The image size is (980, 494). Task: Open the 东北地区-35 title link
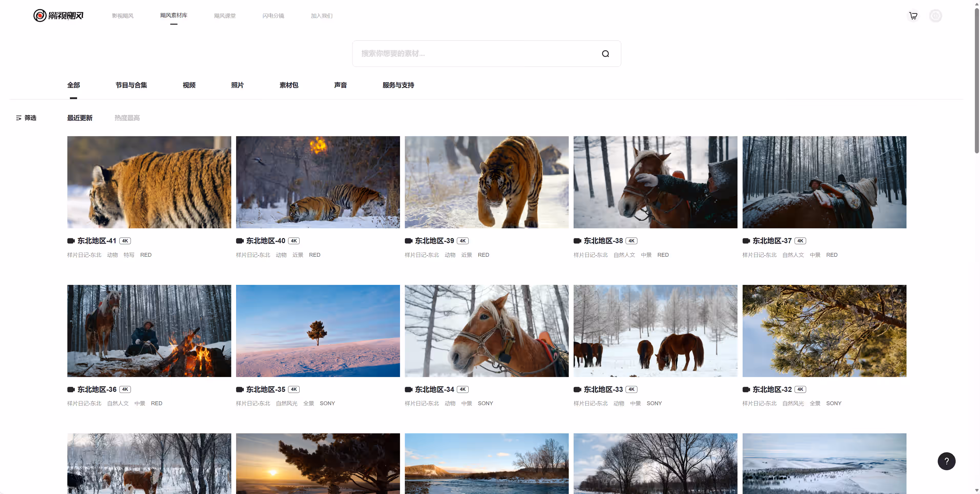point(266,389)
